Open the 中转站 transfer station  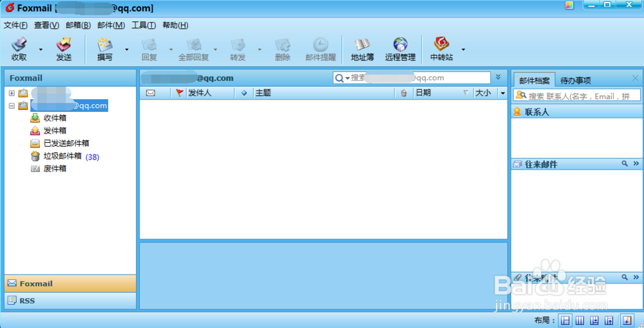click(442, 49)
